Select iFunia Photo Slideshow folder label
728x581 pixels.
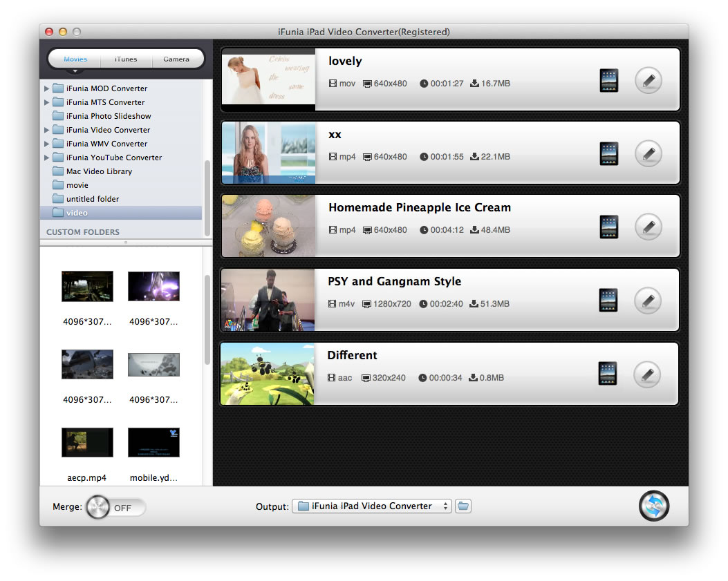tap(109, 116)
